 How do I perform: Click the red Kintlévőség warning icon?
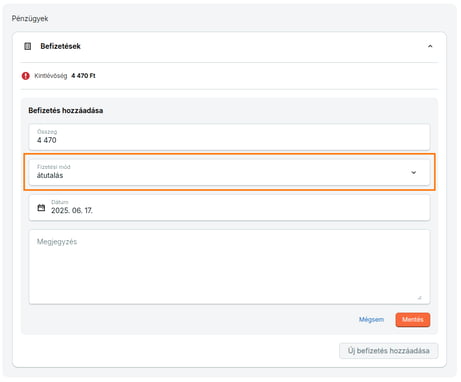tap(26, 76)
